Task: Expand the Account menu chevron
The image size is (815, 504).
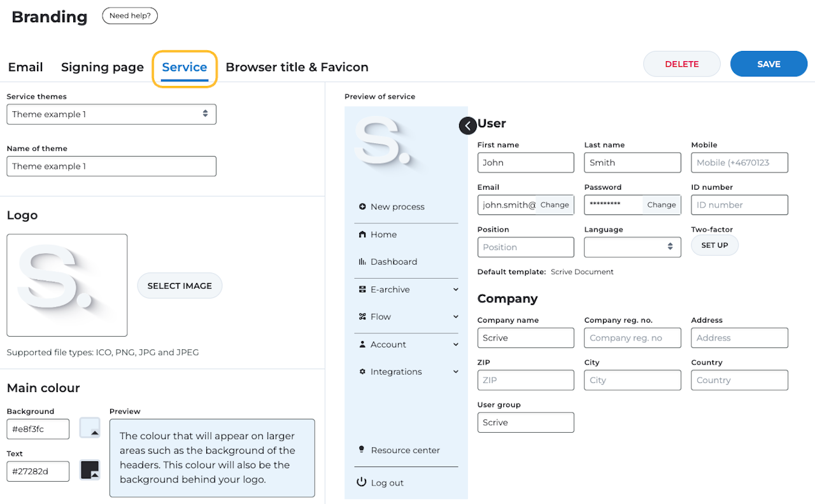Action: [x=456, y=345]
